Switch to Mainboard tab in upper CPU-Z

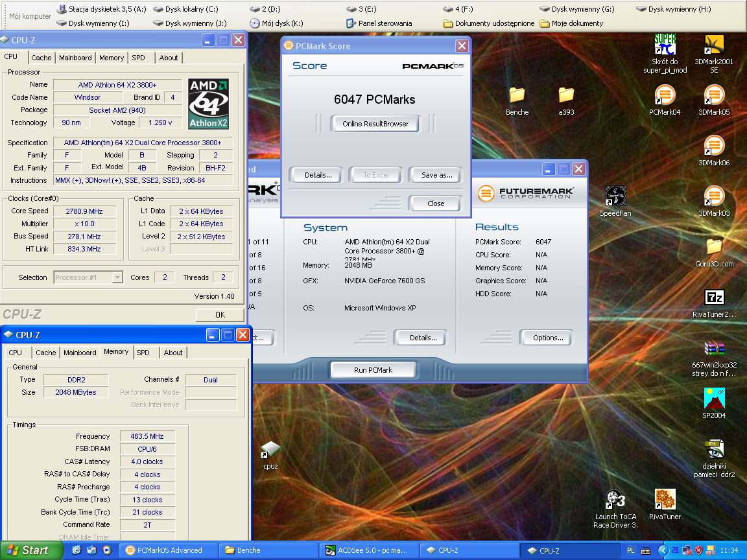75,58
